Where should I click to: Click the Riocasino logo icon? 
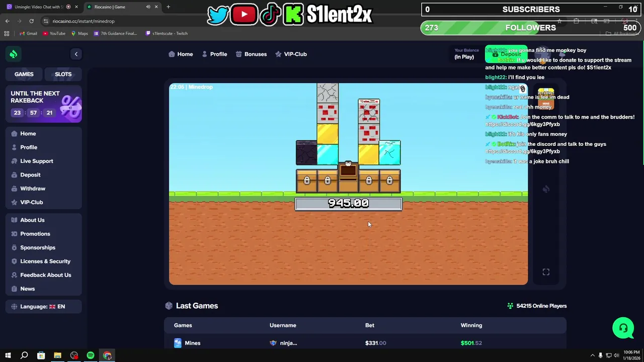point(14,54)
